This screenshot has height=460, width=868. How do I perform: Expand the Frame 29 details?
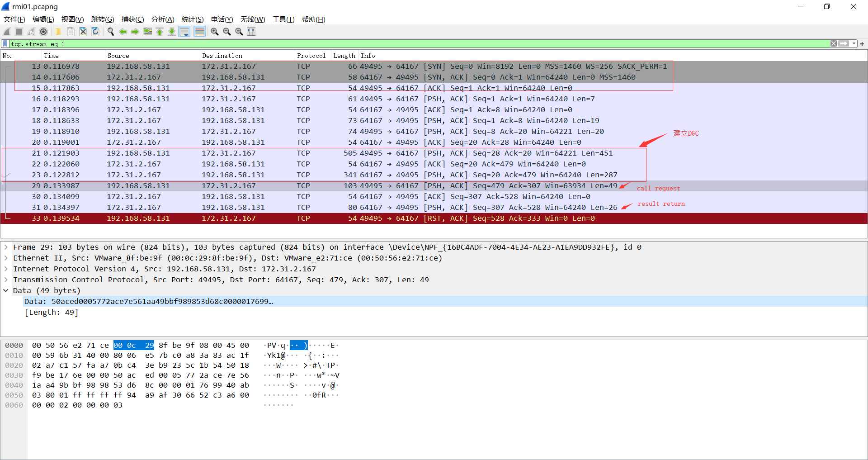(6, 247)
